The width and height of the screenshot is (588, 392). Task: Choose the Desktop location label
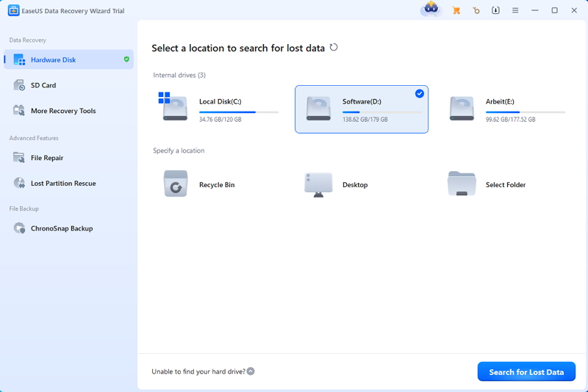[355, 184]
